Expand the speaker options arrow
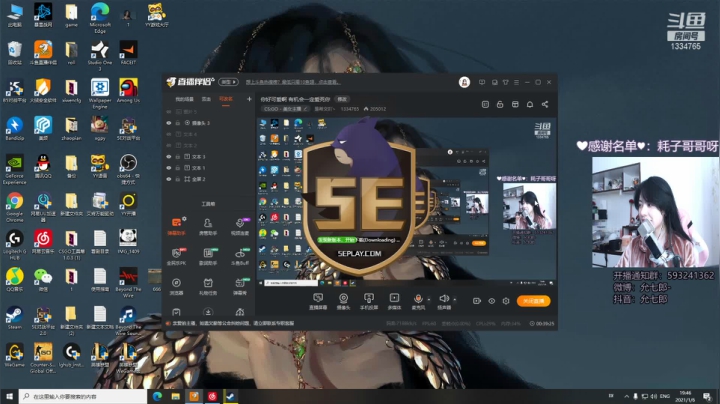Screen dimensions: 720x404 click(455, 300)
